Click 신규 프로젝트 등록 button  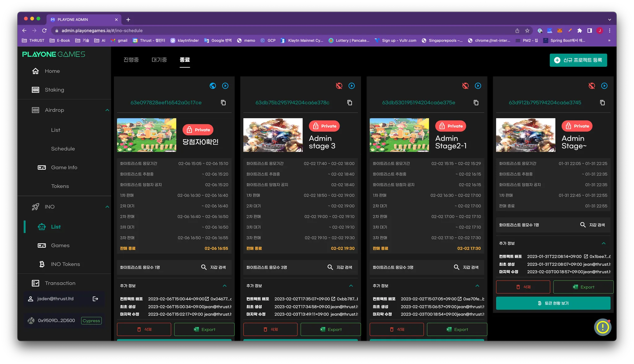pyautogui.click(x=578, y=60)
